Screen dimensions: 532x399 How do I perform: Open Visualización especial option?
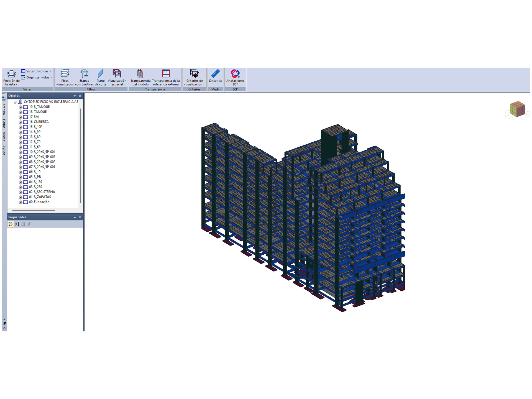coord(117,77)
